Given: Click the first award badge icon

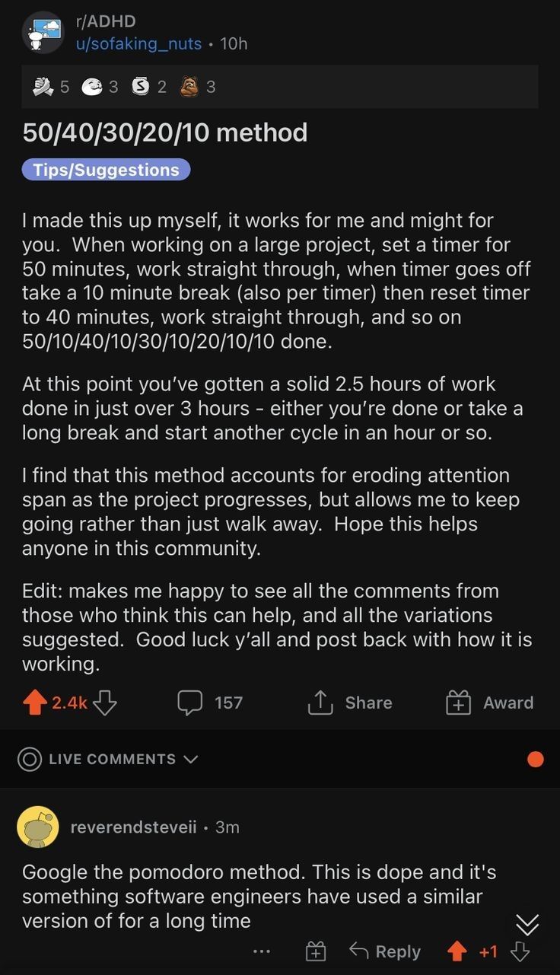Looking at the screenshot, I should click(x=43, y=87).
